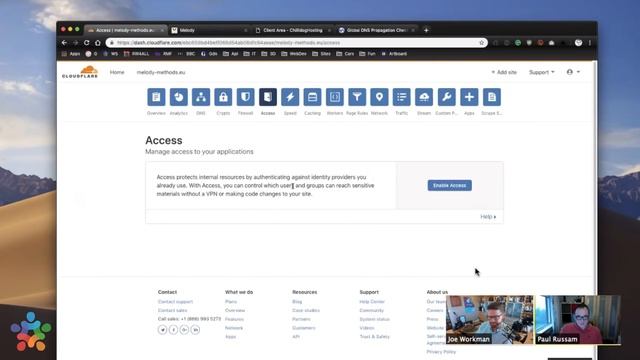Open the Sites bookmarks folder
This screenshot has height=360, width=640.
[321, 54]
